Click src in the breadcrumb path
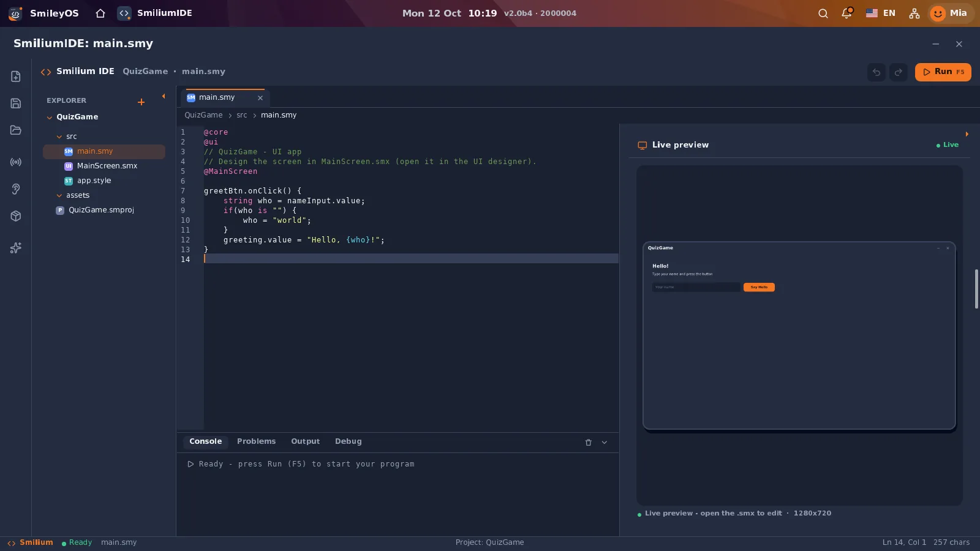980x551 pixels. pyautogui.click(x=242, y=115)
